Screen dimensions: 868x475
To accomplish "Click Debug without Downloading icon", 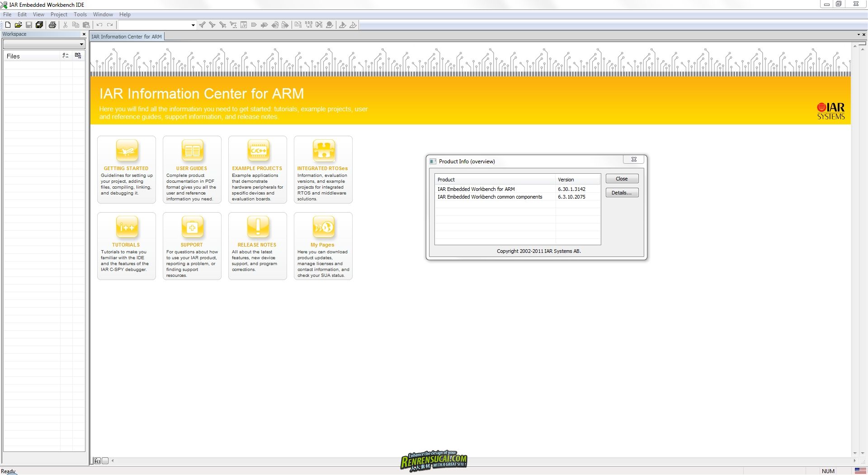I will click(353, 25).
